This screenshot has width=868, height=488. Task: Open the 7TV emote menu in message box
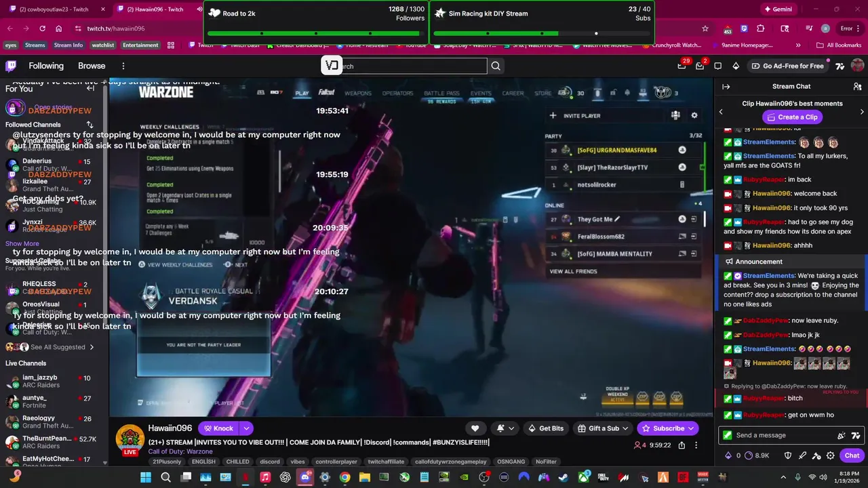point(856,435)
